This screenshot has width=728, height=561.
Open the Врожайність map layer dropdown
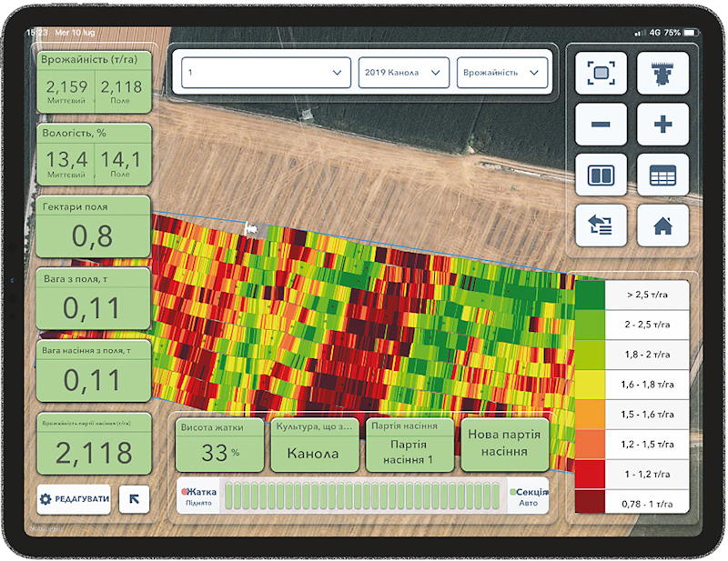pos(502,73)
